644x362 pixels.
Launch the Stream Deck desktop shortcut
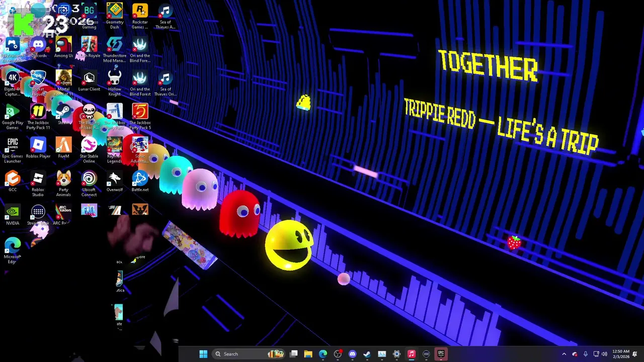coord(38,215)
